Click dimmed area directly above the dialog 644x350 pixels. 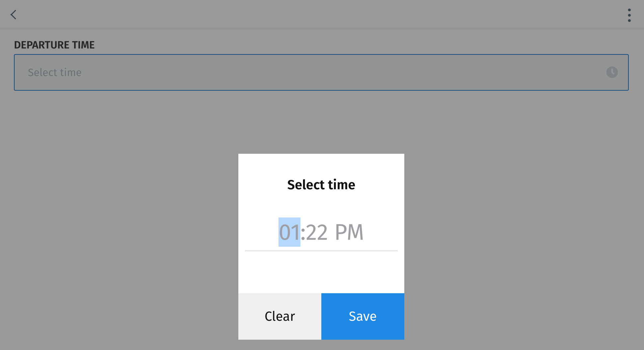pyautogui.click(x=321, y=126)
